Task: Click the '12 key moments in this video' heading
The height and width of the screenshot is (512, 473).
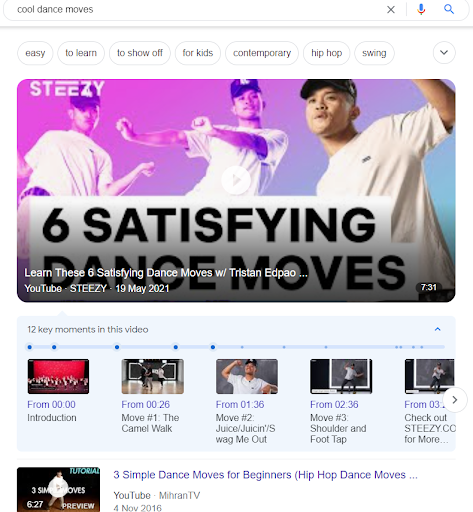Action: [x=88, y=329]
